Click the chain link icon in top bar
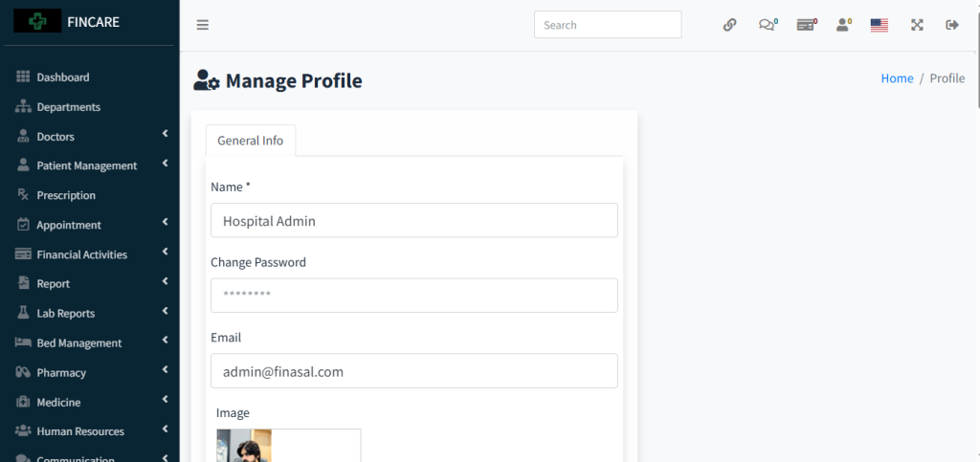Screen dimensions: 980x462 coord(729,25)
